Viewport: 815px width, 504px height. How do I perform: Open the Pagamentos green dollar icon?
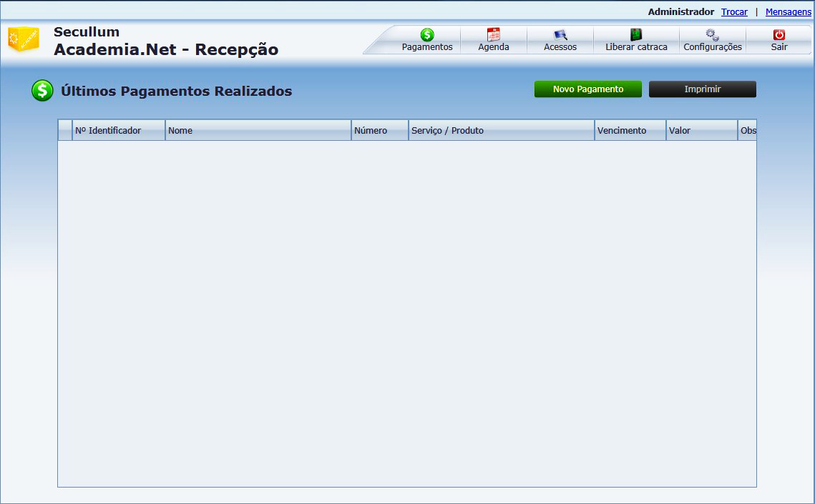(x=427, y=34)
